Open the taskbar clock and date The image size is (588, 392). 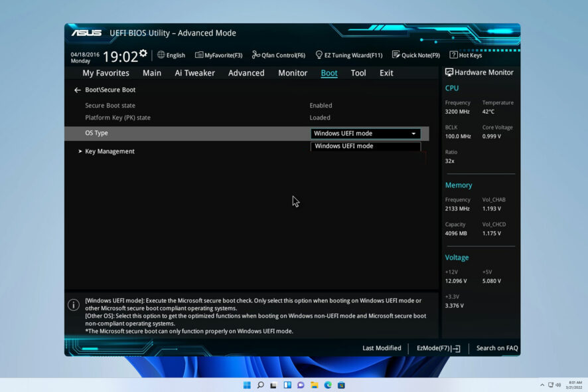574,385
